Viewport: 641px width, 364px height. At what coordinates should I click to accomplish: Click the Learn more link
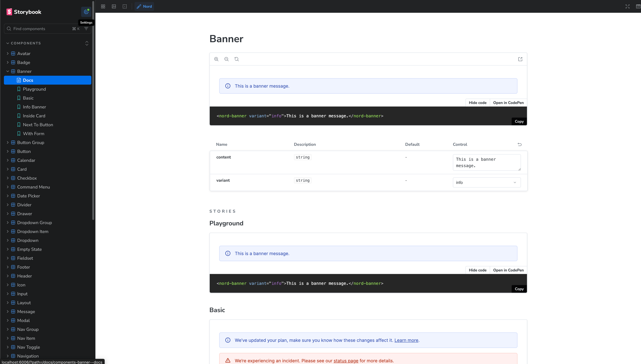[406, 340]
